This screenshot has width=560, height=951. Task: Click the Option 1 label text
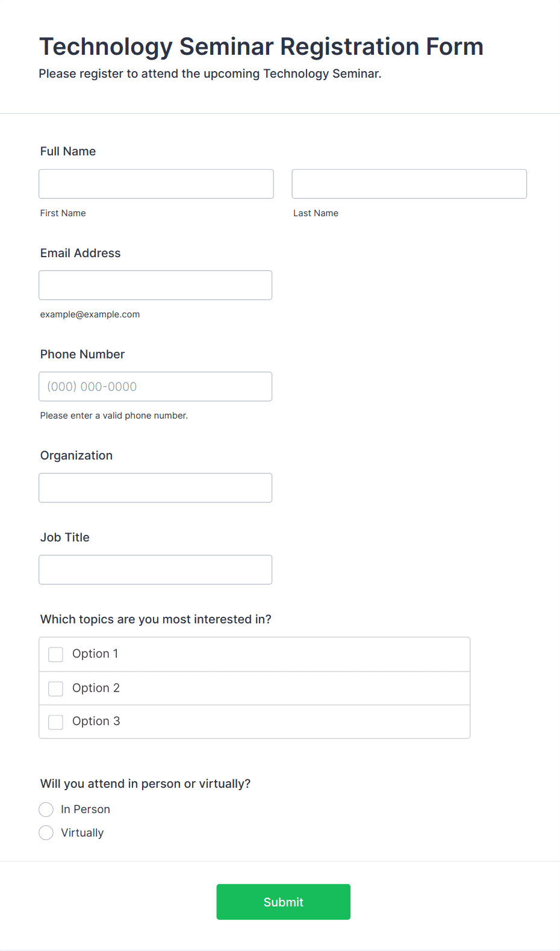(95, 654)
